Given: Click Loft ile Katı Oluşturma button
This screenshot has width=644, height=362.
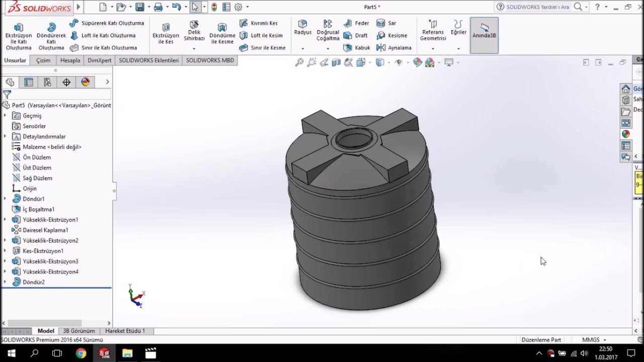Looking at the screenshot, I should tap(103, 36).
